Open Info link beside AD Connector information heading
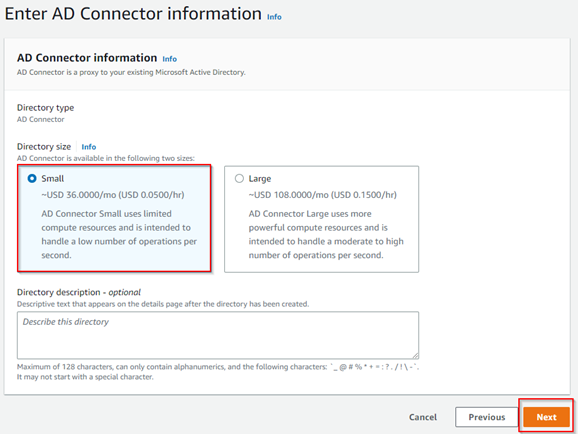Image resolution: width=578 pixels, height=434 pixels. [170, 59]
